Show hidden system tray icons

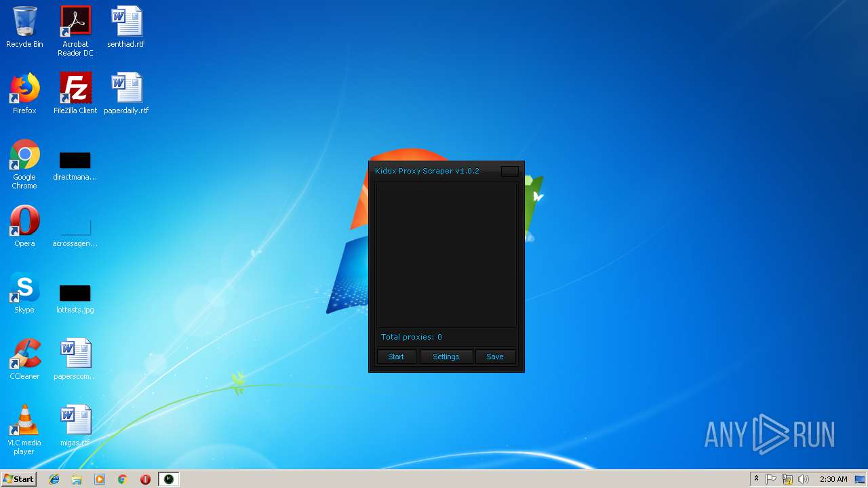756,479
